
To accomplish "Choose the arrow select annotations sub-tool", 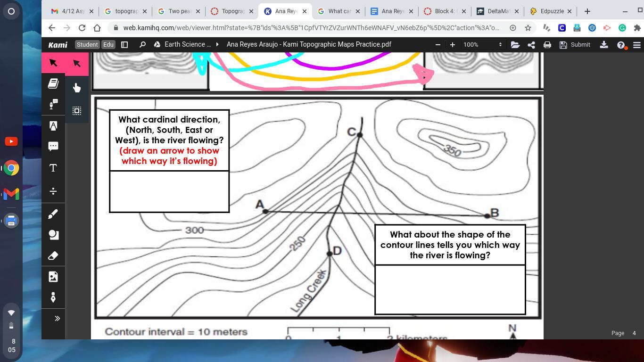I will point(77,63).
